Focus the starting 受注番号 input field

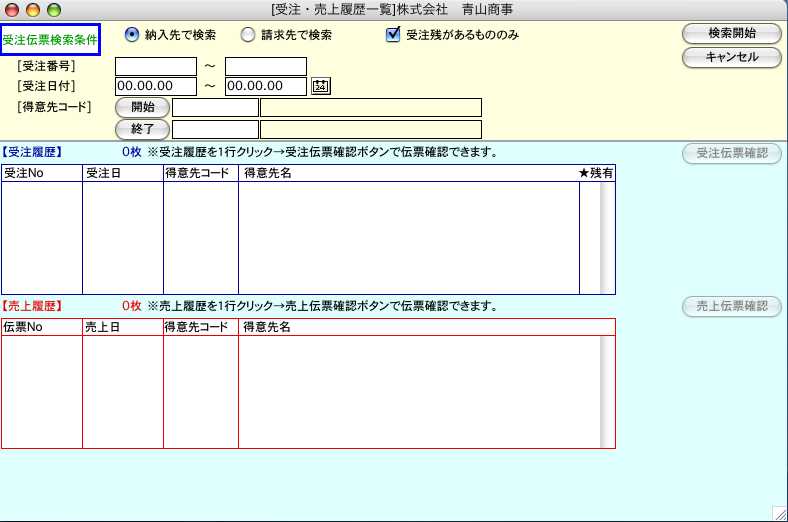[155, 66]
